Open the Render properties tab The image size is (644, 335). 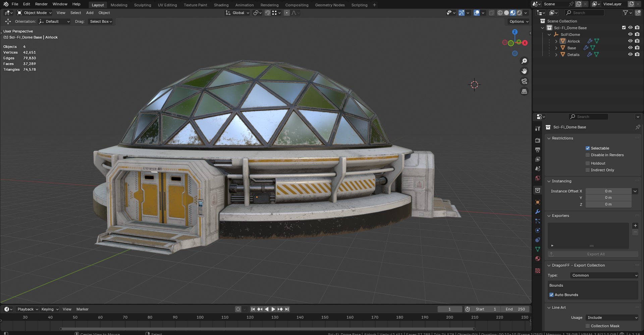(x=538, y=141)
